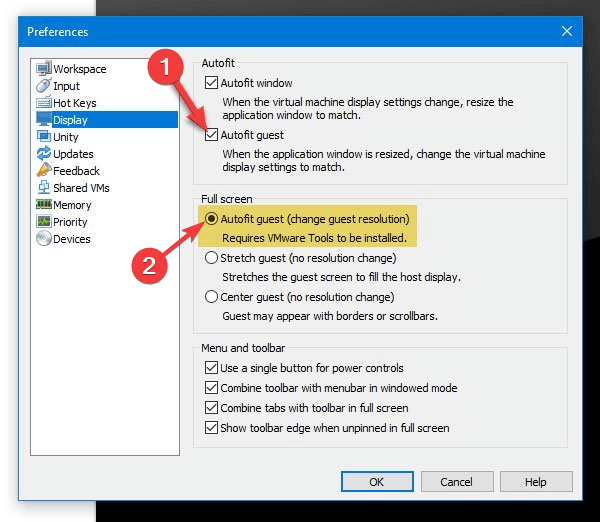
Task: Toggle the Autofit guest checkbox
Action: 211,135
